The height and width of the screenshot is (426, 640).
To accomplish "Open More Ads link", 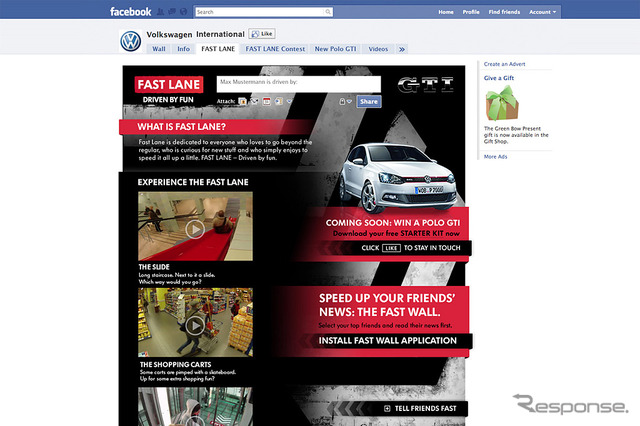I will click(x=496, y=157).
